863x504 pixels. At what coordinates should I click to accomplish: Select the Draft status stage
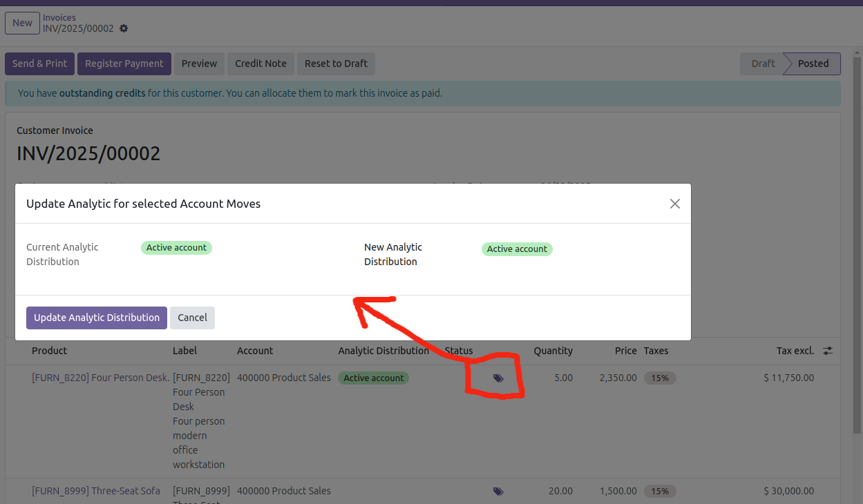[x=763, y=64]
